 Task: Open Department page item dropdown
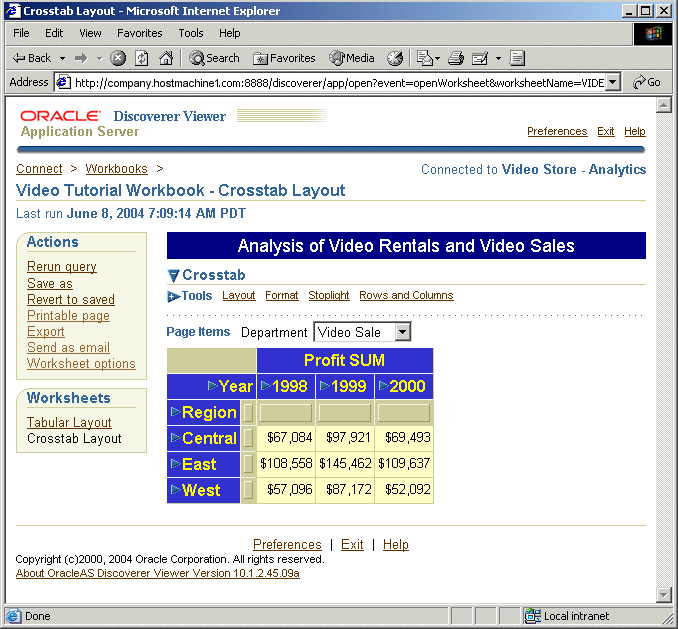[403, 332]
